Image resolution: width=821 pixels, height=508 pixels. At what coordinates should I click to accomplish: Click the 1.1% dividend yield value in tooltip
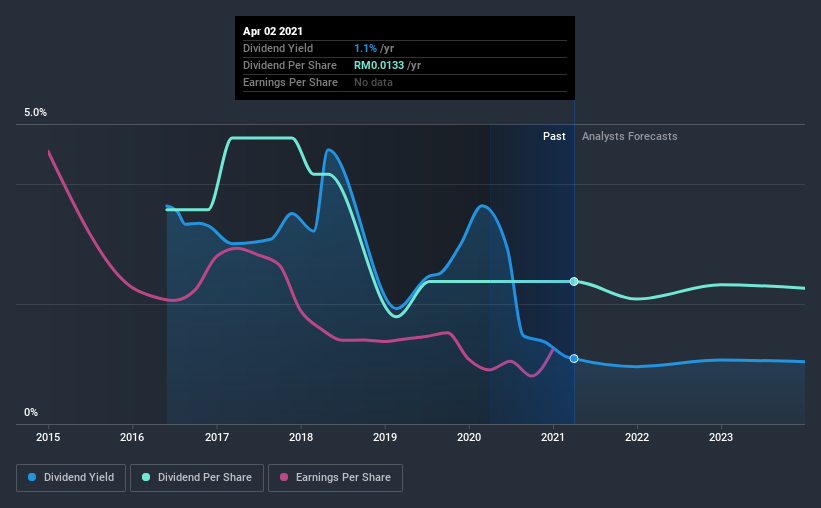[365, 48]
